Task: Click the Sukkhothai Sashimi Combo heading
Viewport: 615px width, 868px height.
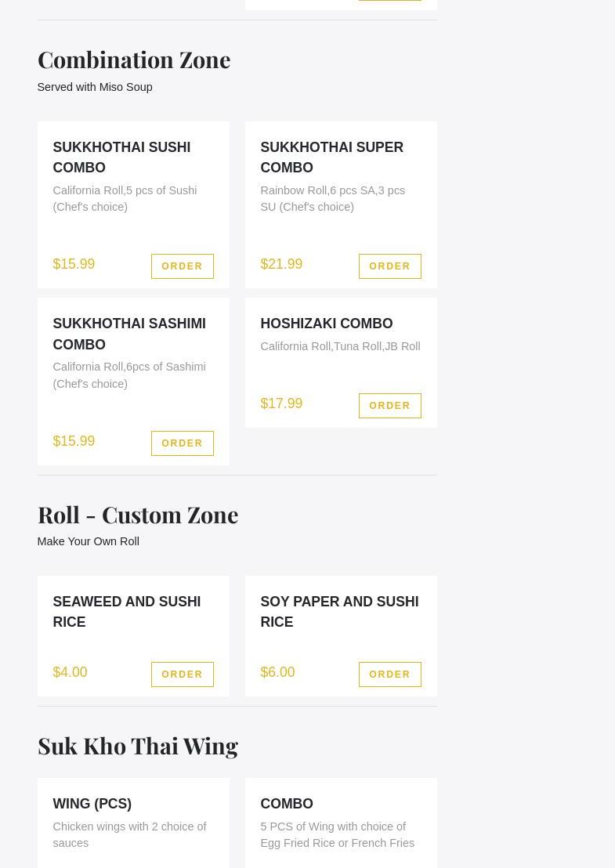Action: coord(129,334)
